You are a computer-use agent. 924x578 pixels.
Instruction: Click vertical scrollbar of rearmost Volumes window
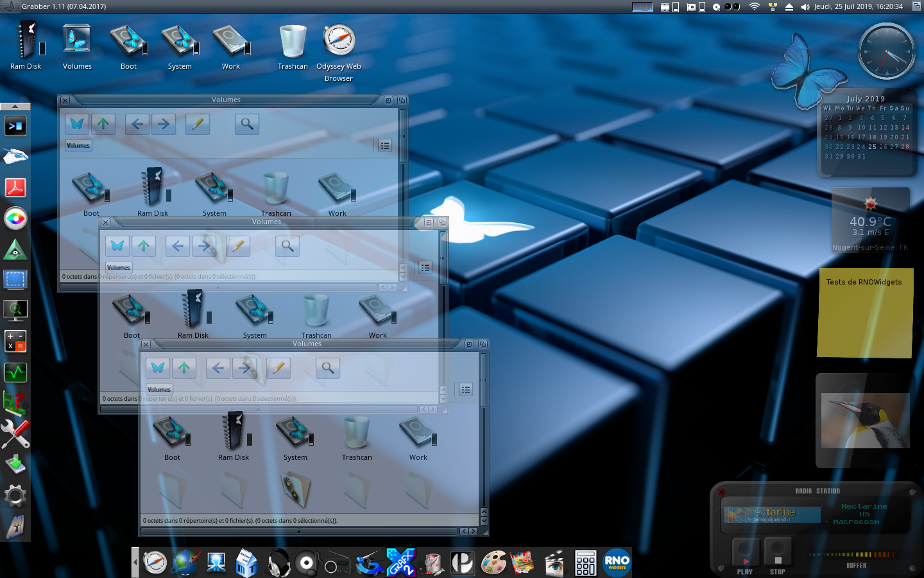(403, 135)
